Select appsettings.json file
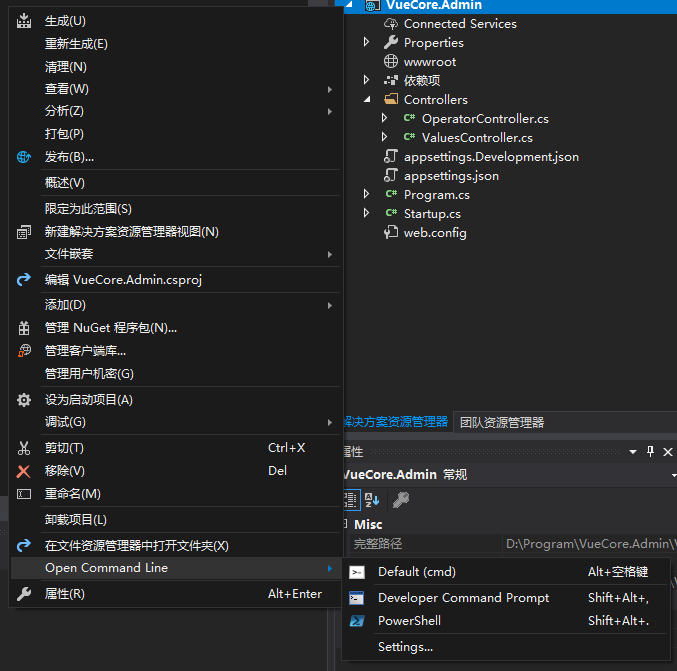 [x=451, y=175]
